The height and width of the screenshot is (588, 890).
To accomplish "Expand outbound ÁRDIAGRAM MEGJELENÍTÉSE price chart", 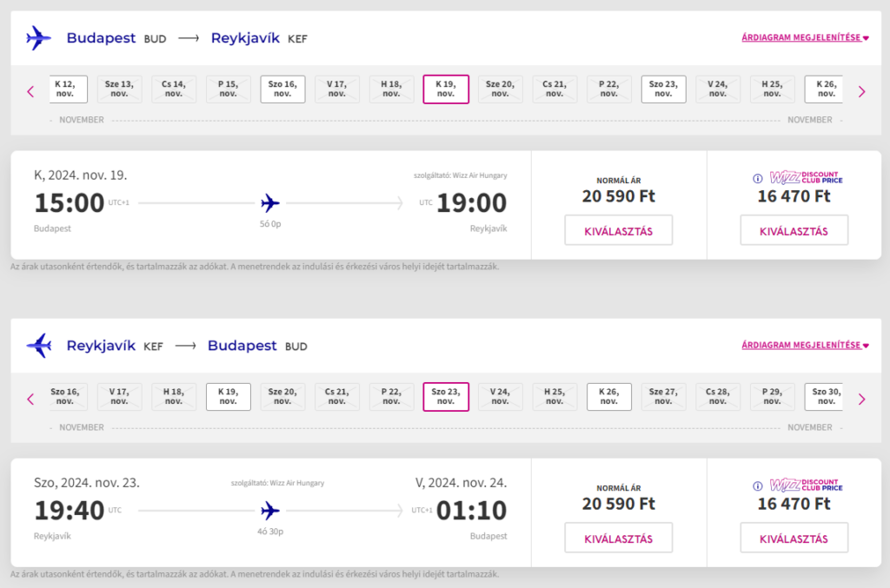I will [x=805, y=37].
